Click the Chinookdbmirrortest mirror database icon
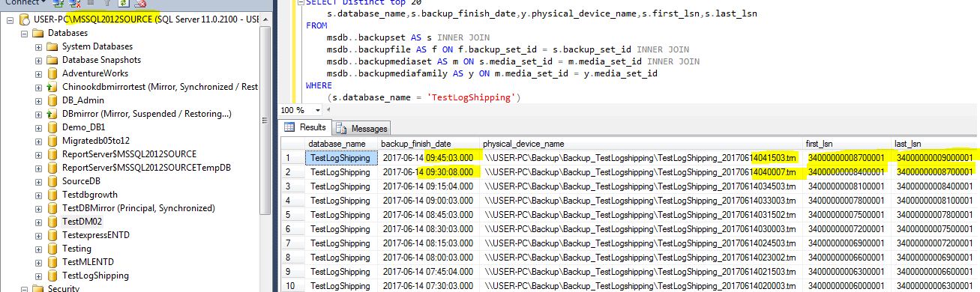The height and width of the screenshot is (292, 980). point(52,87)
